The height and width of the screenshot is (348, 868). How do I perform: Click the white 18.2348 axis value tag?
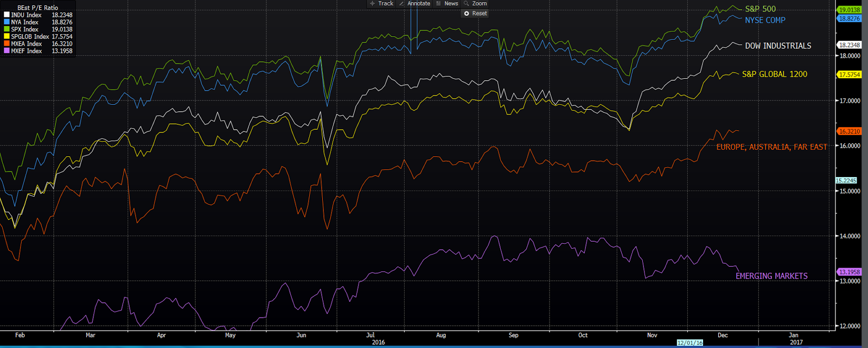point(849,45)
